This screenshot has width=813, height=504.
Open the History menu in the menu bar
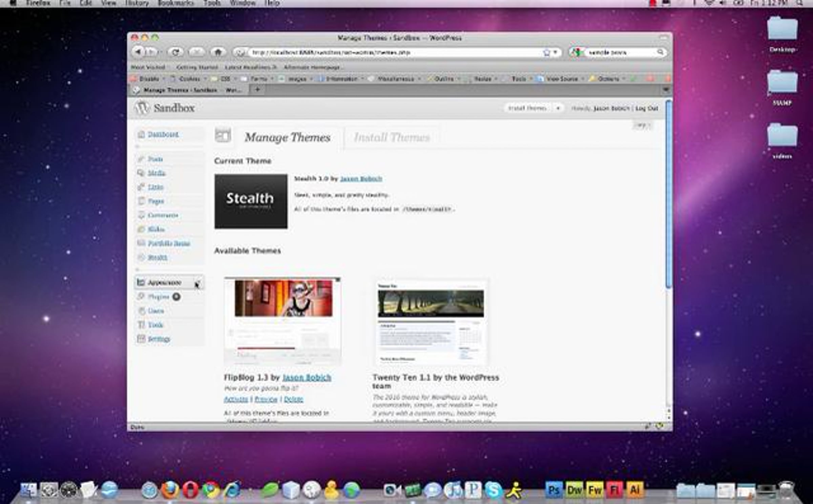pos(137,3)
